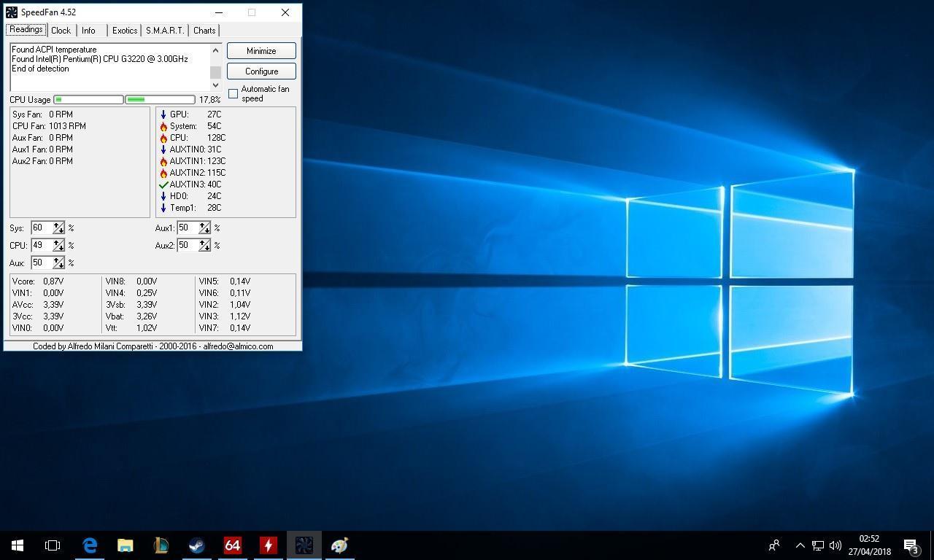
Task: Click the 'VIN3: 1,12V' voltage reading
Action: click(225, 316)
